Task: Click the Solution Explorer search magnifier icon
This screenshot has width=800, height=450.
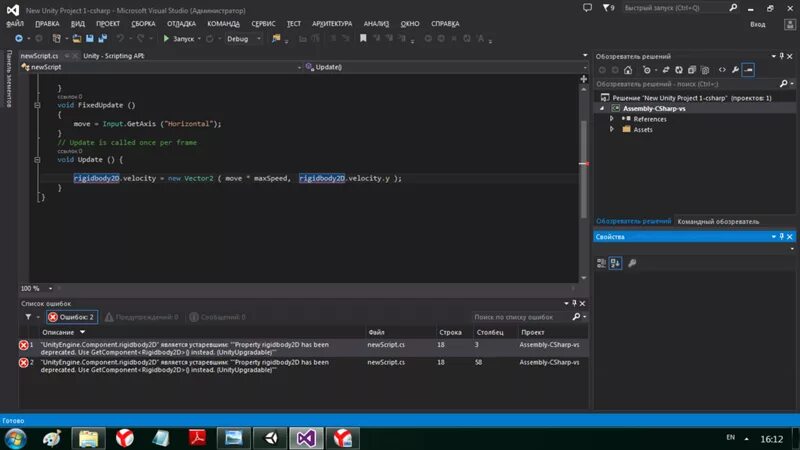Action: pyautogui.click(x=784, y=84)
